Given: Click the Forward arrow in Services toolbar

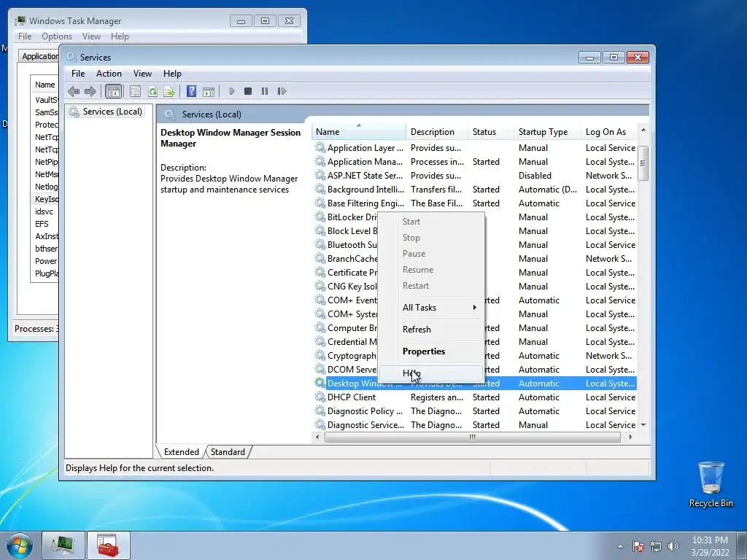Looking at the screenshot, I should click(x=90, y=91).
